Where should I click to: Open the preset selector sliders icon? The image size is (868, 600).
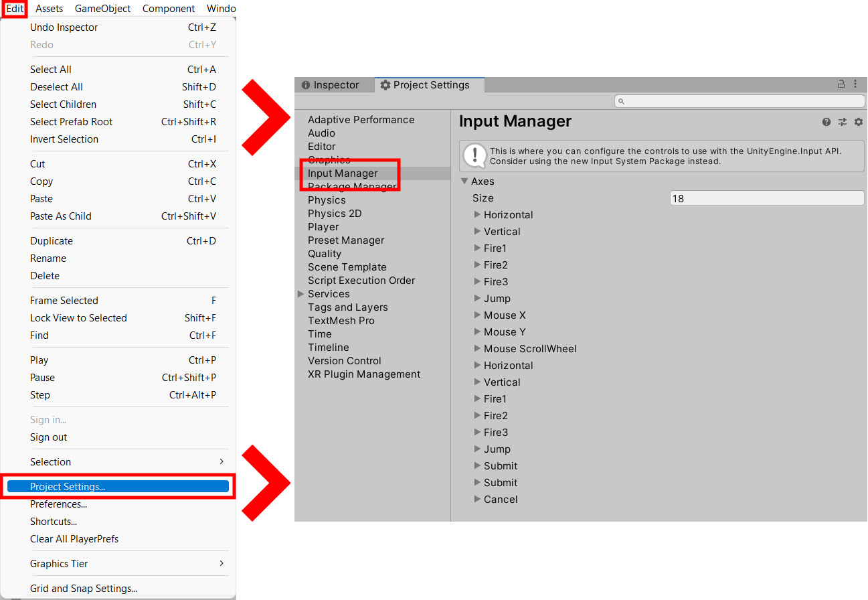pyautogui.click(x=843, y=122)
